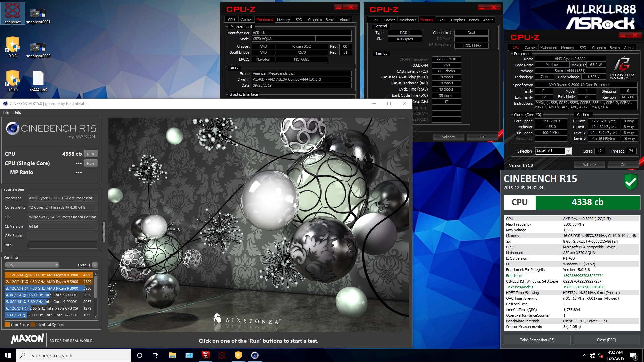Click the orange Your Score legend swatch
This screenshot has height=362, width=644.
7,325
